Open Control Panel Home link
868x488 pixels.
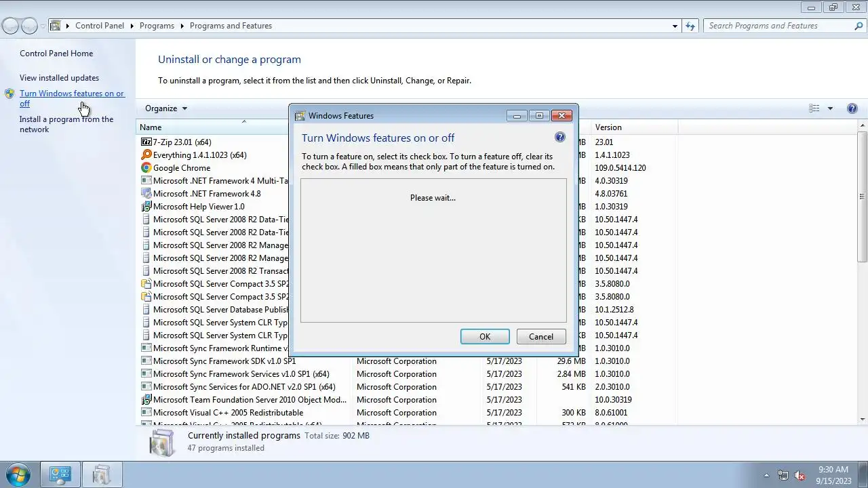[56, 54]
